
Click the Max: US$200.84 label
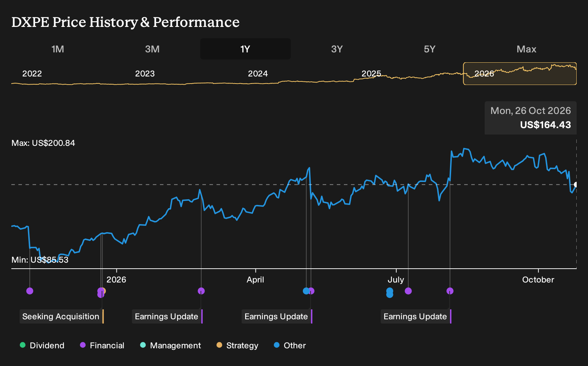(x=43, y=143)
